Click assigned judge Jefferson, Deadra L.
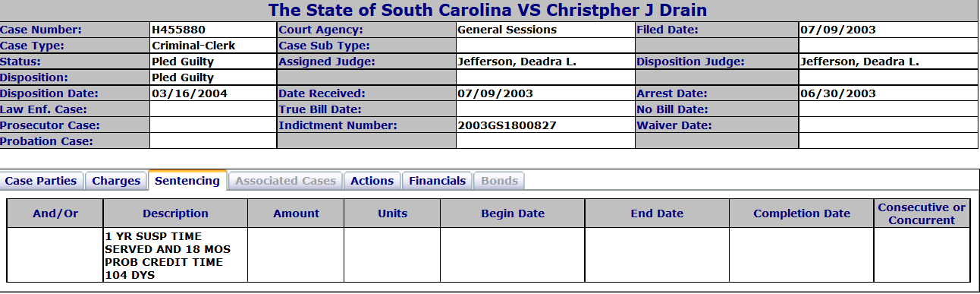Screen dimensions: 980x294 tap(517, 62)
